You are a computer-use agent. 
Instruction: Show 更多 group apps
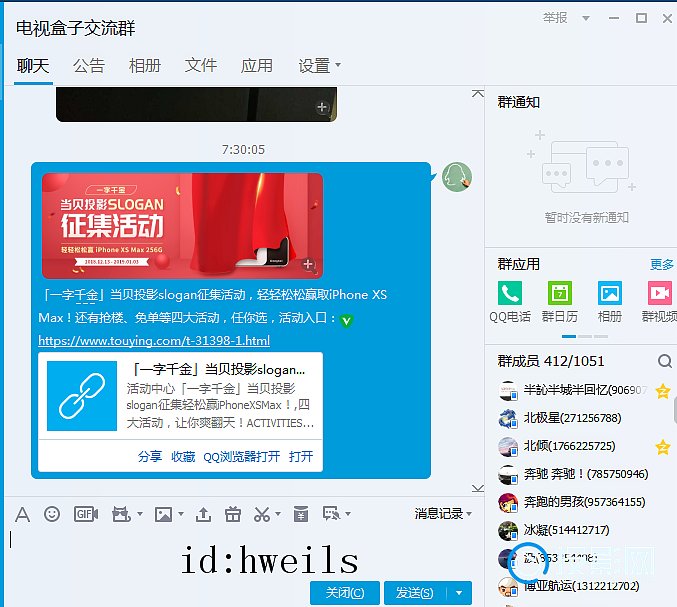tap(662, 264)
